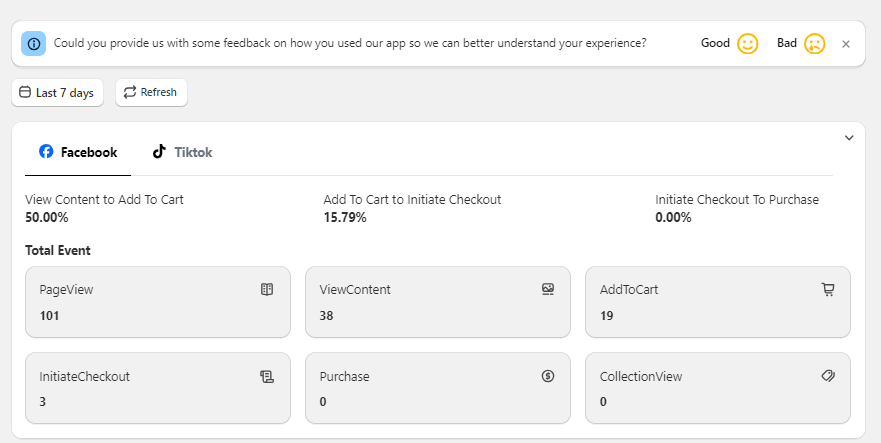Select the AddToCart event card
The image size is (881, 443).
pyautogui.click(x=717, y=302)
